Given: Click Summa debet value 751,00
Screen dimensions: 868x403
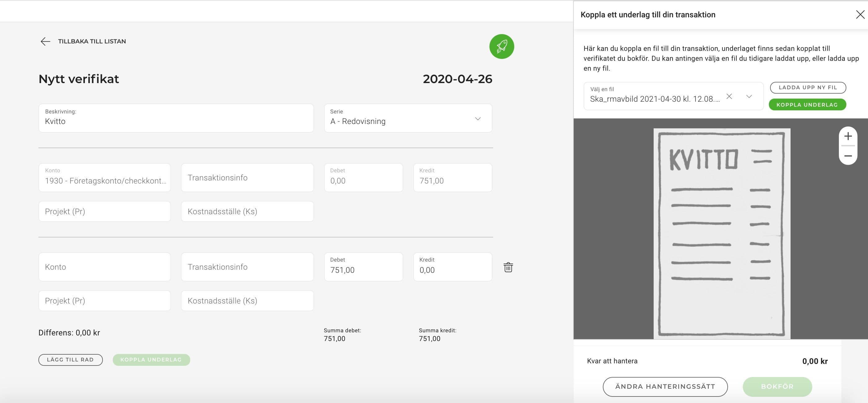Looking at the screenshot, I should click(334, 339).
